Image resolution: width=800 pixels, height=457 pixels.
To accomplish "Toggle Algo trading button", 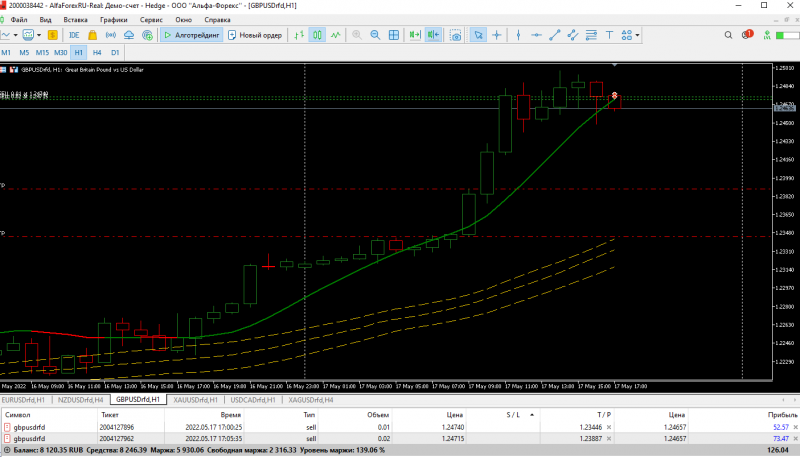I will (x=191, y=35).
